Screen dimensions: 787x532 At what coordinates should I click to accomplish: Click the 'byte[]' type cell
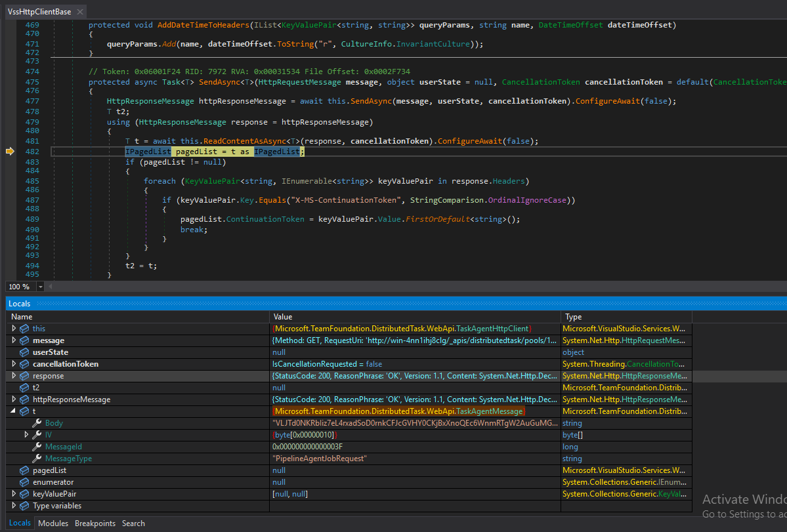click(x=572, y=435)
